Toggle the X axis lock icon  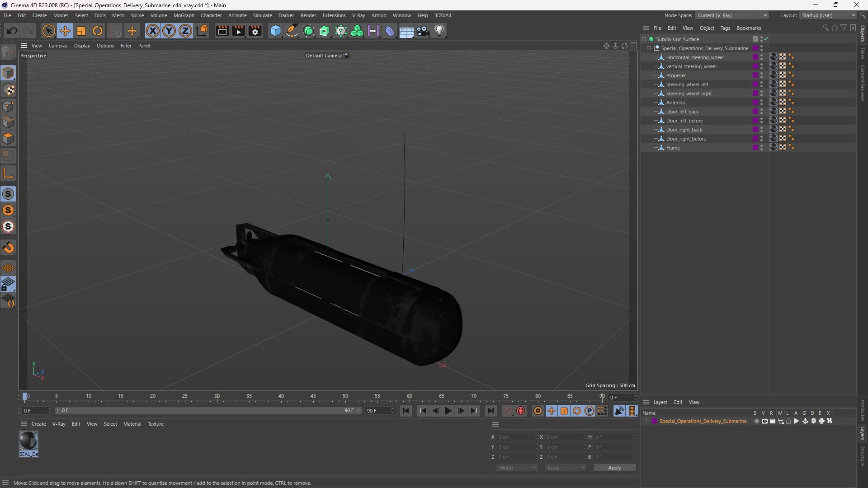click(153, 31)
